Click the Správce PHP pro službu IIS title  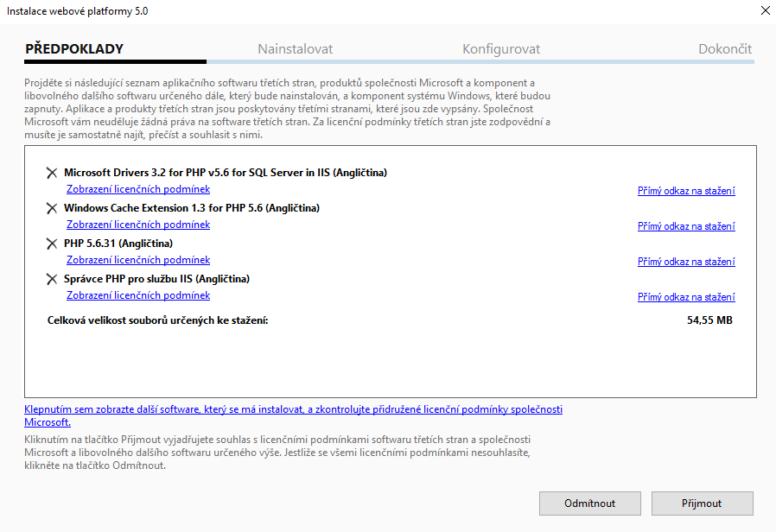point(156,279)
